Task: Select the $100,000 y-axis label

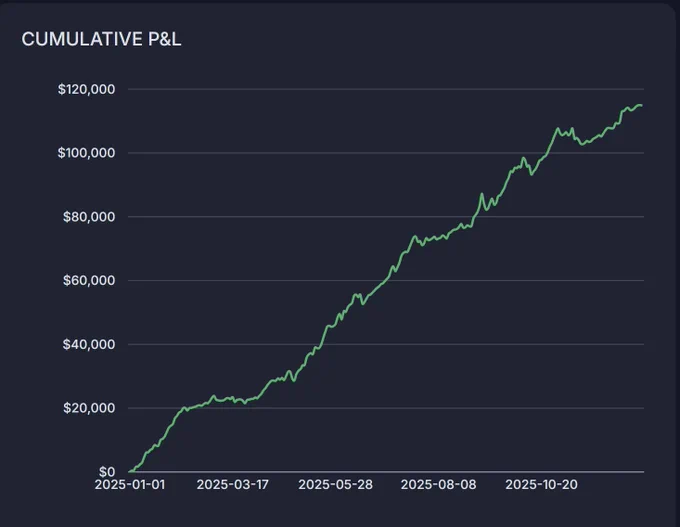Action: pyautogui.click(x=87, y=153)
